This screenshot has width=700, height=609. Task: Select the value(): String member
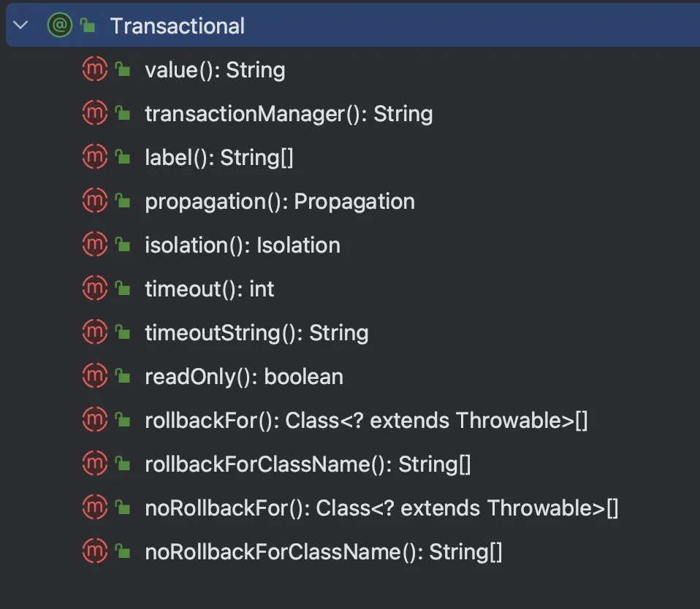pyautogui.click(x=215, y=70)
